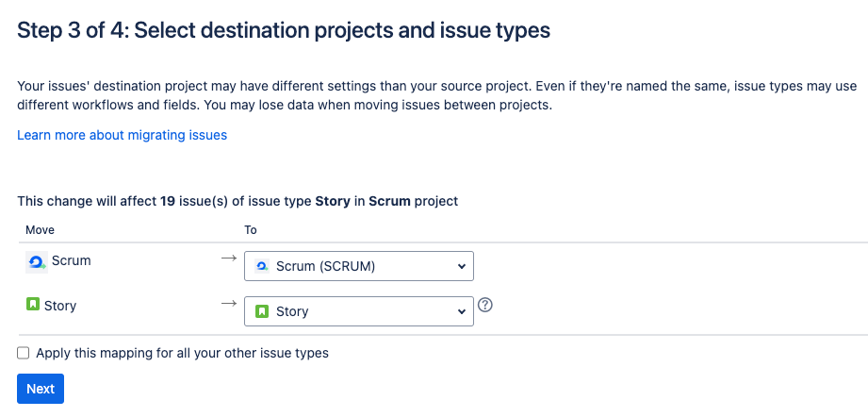Click the 'This change will affect 19 issue(s)' text

pyautogui.click(x=237, y=201)
